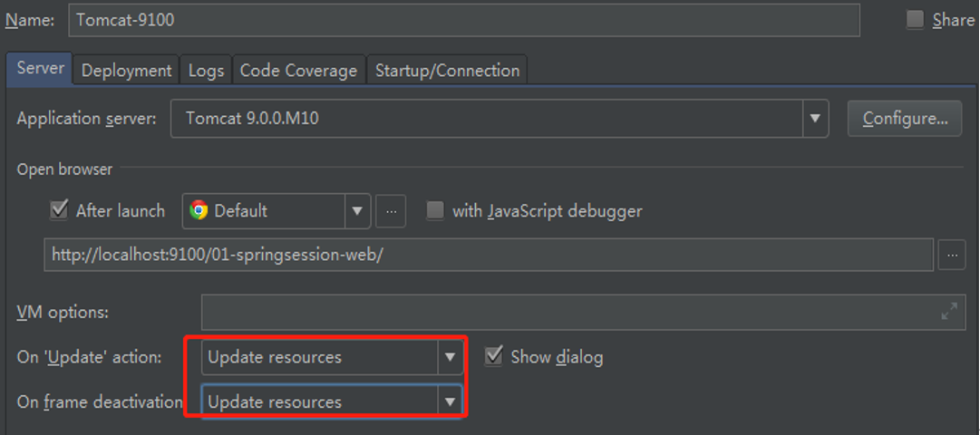
Task: Click the VM options input field
Action: coord(582,312)
